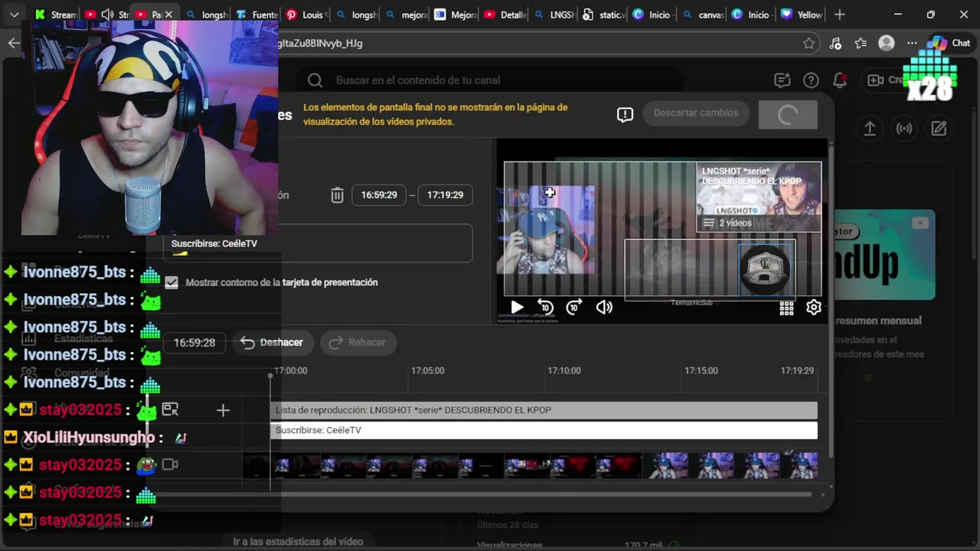Mute the preview volume
Viewport: 980px width, 551px height.
604,308
